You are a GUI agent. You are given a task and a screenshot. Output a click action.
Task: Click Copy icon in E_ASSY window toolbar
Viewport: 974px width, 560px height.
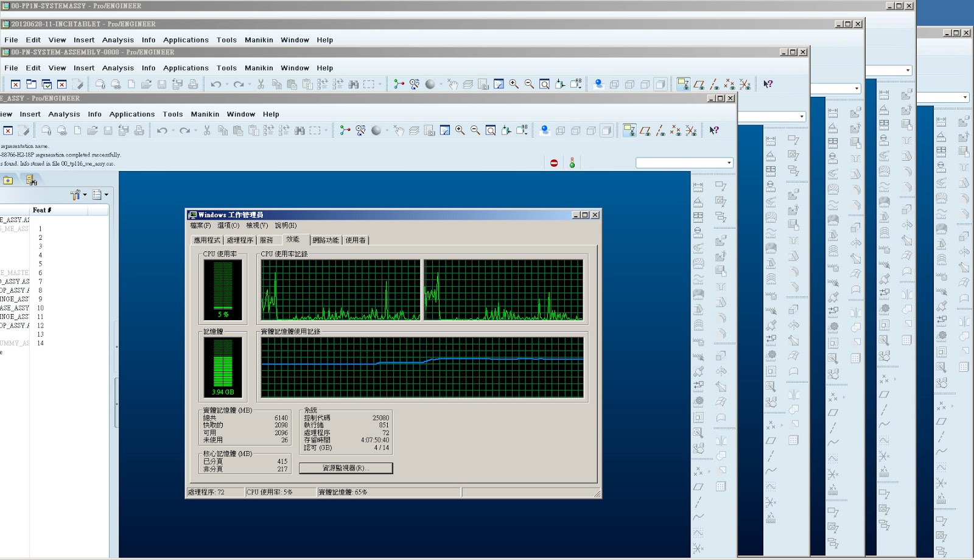223,130
